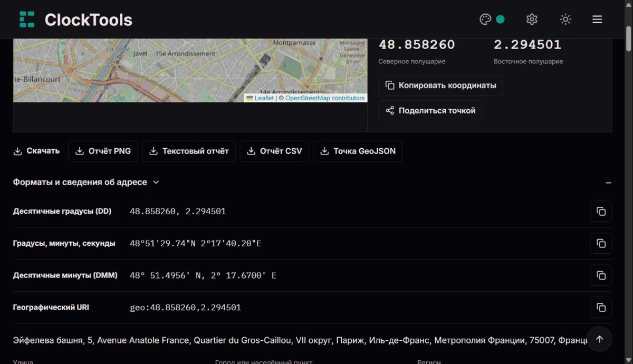Download Отчёт CSV
The height and width of the screenshot is (364, 633).
click(x=274, y=151)
